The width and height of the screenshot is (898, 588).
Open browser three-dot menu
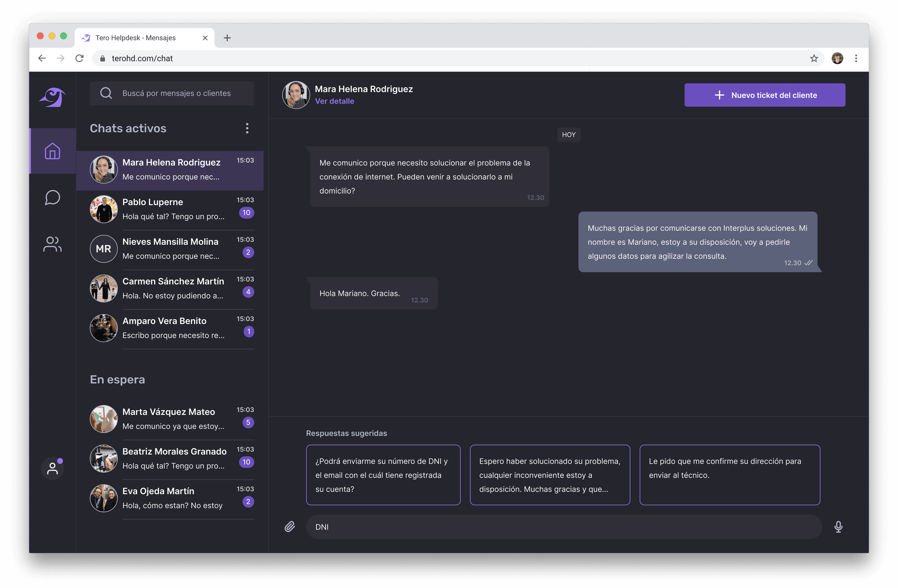click(856, 58)
